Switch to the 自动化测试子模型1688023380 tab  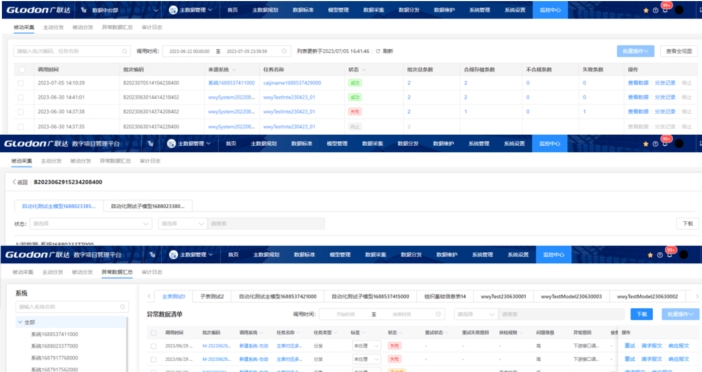(x=148, y=206)
